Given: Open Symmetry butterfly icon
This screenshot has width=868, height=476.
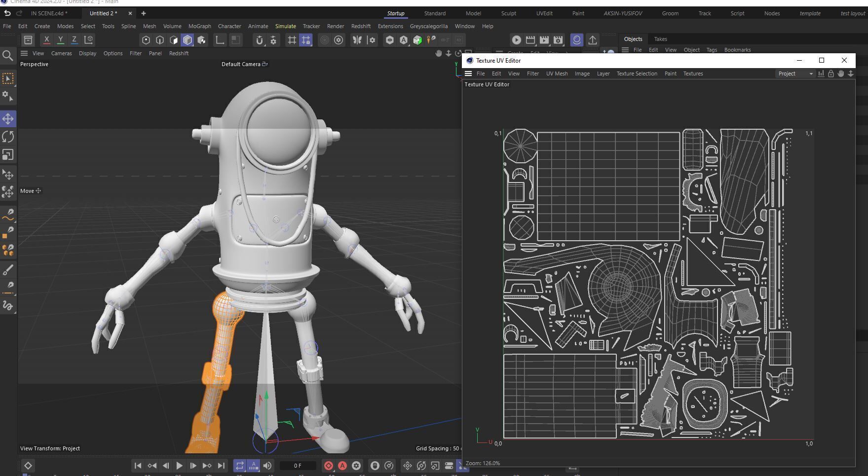Looking at the screenshot, I should click(x=357, y=40).
